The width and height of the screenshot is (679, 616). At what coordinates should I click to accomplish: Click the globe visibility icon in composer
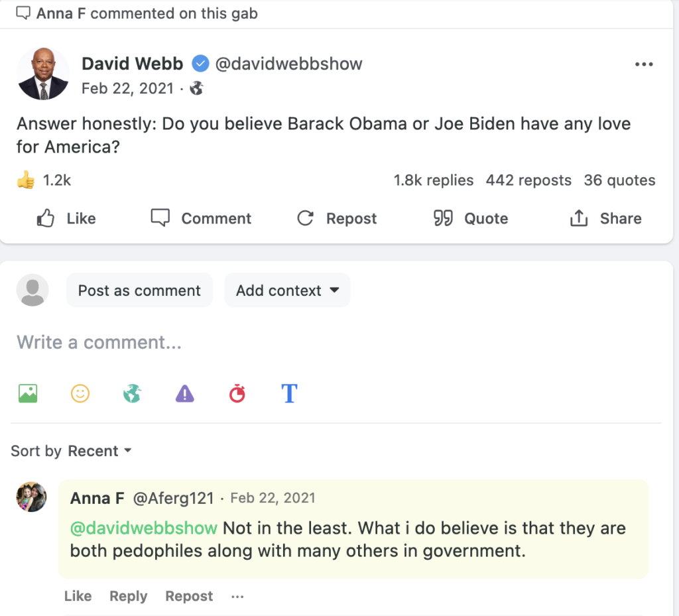tap(133, 394)
